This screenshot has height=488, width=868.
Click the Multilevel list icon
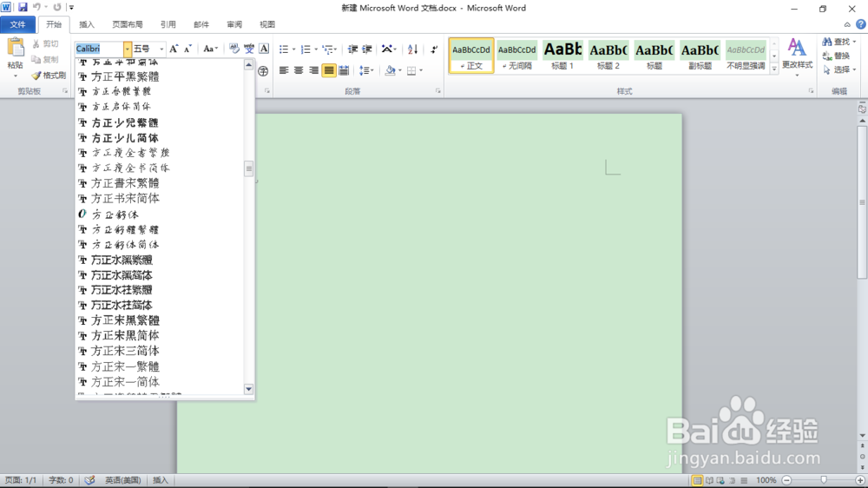pyautogui.click(x=327, y=49)
